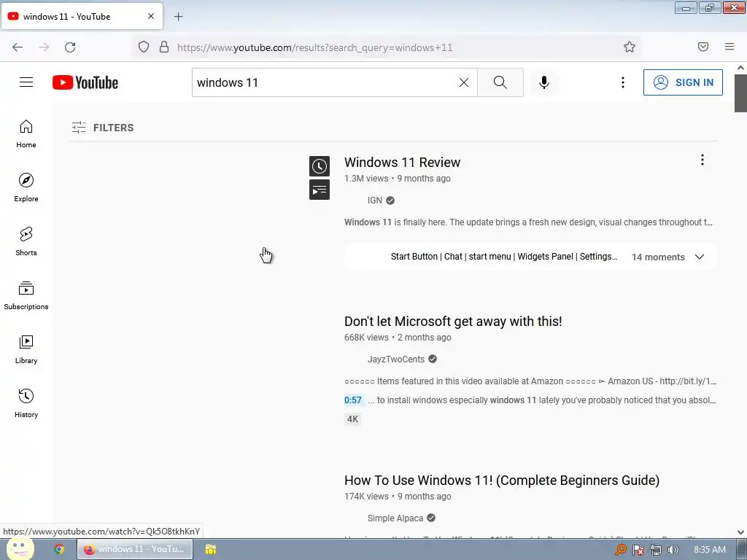Select the windows 11 - YouTube tab
This screenshot has width=747, height=560.
pos(82,16)
